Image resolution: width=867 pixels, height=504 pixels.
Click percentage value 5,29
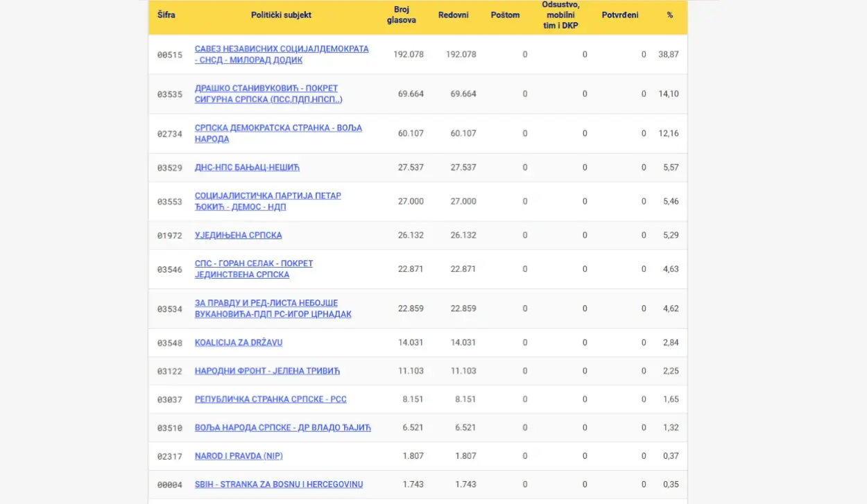[x=671, y=235]
